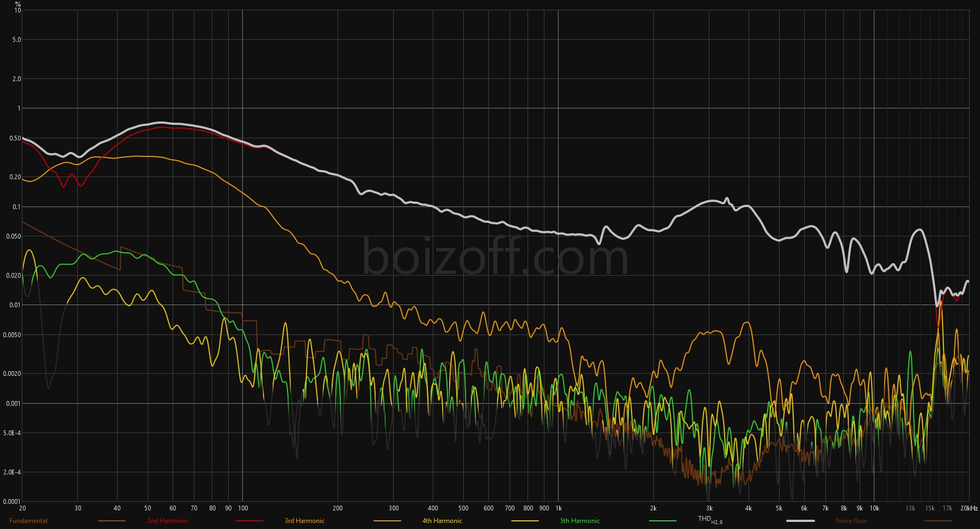This screenshot has width=980, height=529.
Task: Click the 0.1 percent Y-axis tick label
Action: tap(16, 207)
